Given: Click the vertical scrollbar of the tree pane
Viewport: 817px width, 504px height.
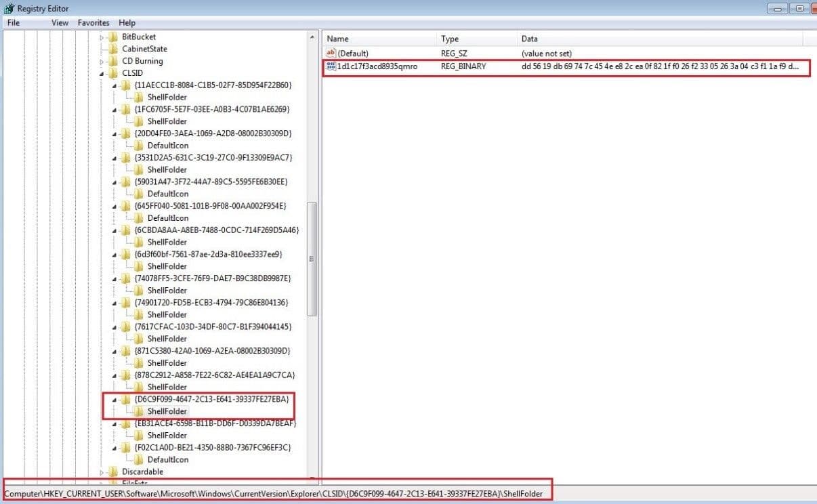Looking at the screenshot, I should click(312, 258).
